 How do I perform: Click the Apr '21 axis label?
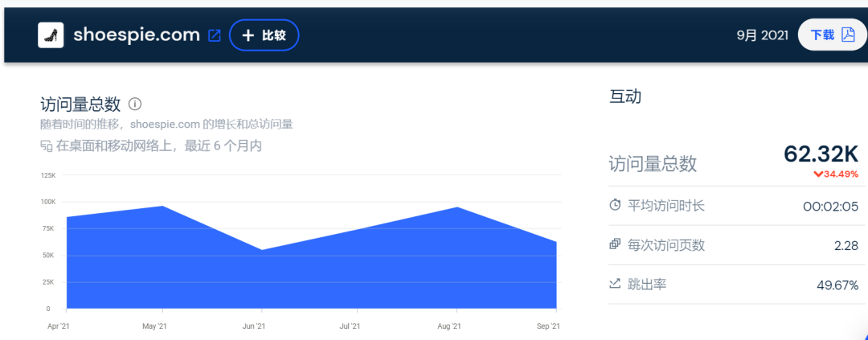[x=59, y=326]
